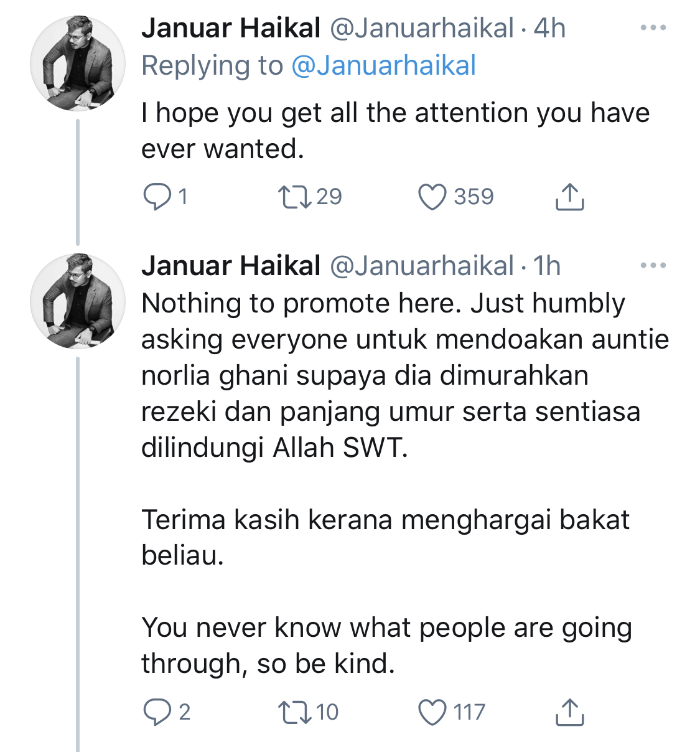Open first tweet's Januar Haikal profile picture
The height and width of the screenshot is (752, 700).
pos(77,63)
